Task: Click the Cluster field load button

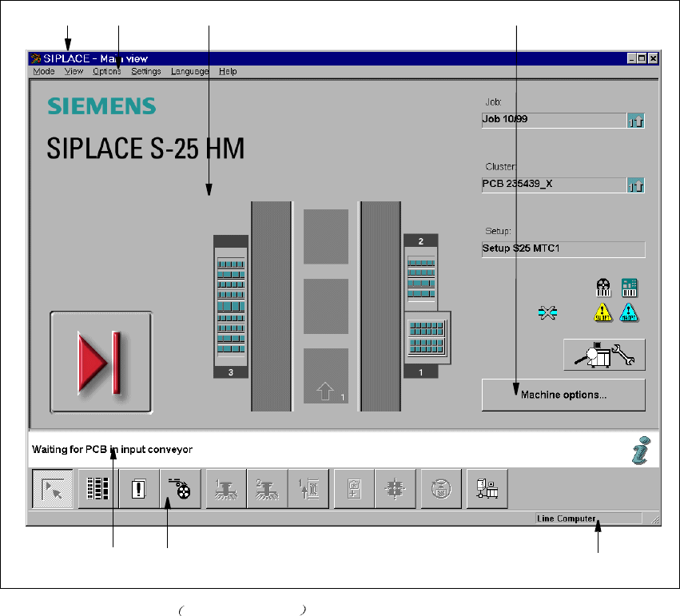Action: [x=636, y=185]
